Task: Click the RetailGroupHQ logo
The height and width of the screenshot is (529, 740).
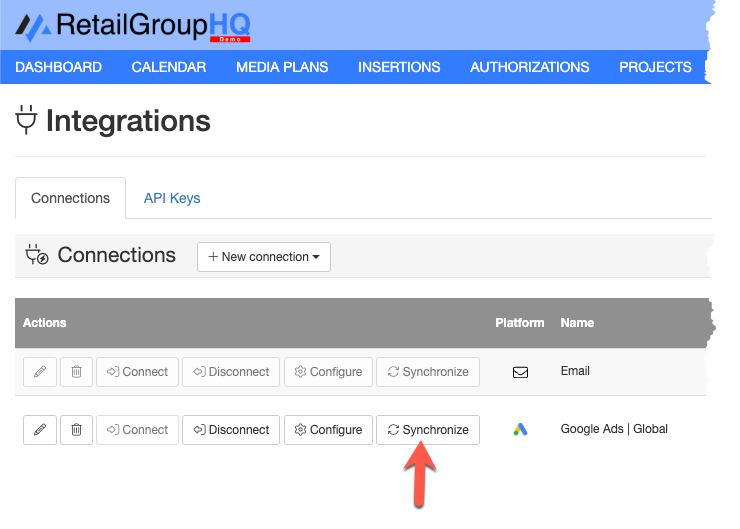Action: point(133,26)
